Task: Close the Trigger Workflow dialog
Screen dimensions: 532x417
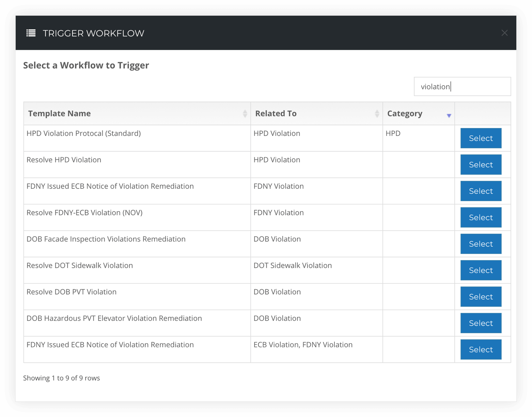Action: click(x=504, y=33)
